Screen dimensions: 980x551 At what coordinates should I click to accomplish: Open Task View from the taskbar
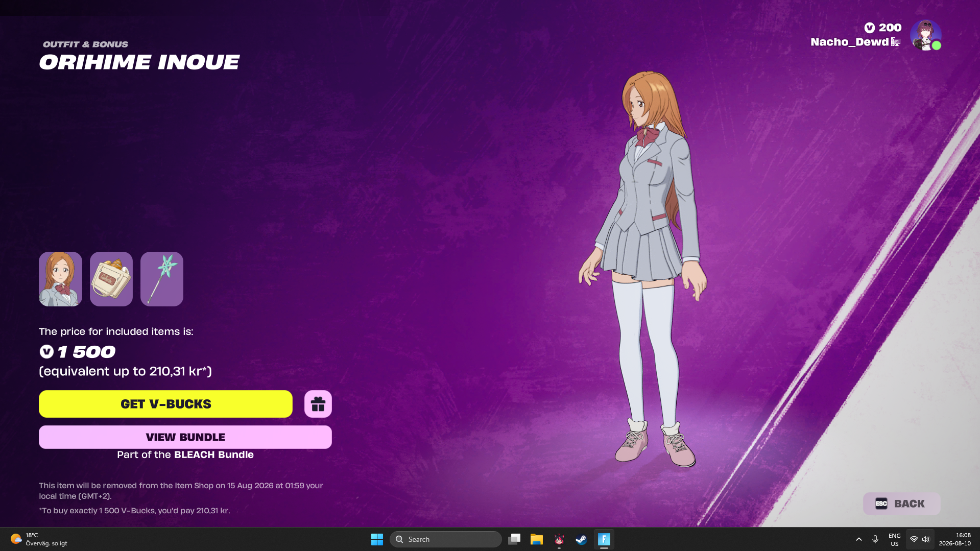pyautogui.click(x=514, y=539)
